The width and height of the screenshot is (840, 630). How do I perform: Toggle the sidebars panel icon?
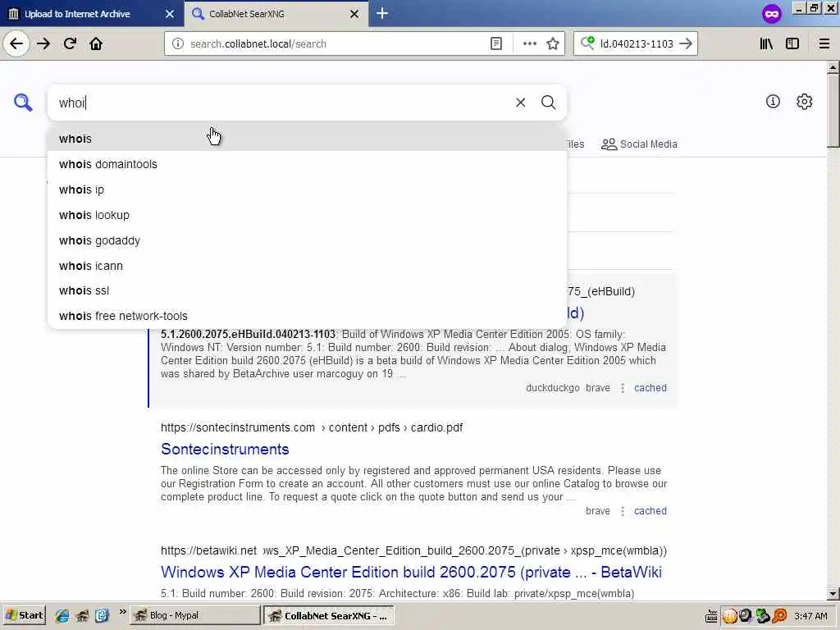pos(792,44)
